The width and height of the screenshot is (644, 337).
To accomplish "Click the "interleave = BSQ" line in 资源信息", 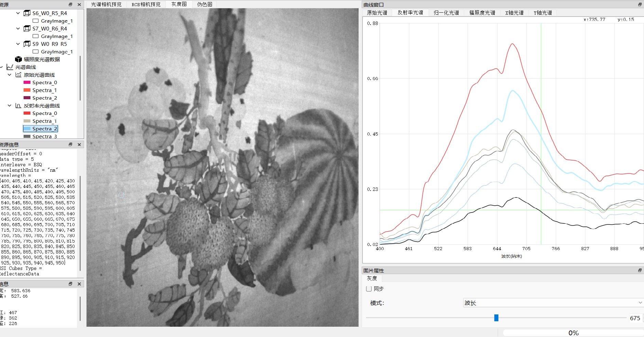I will pos(21,165).
